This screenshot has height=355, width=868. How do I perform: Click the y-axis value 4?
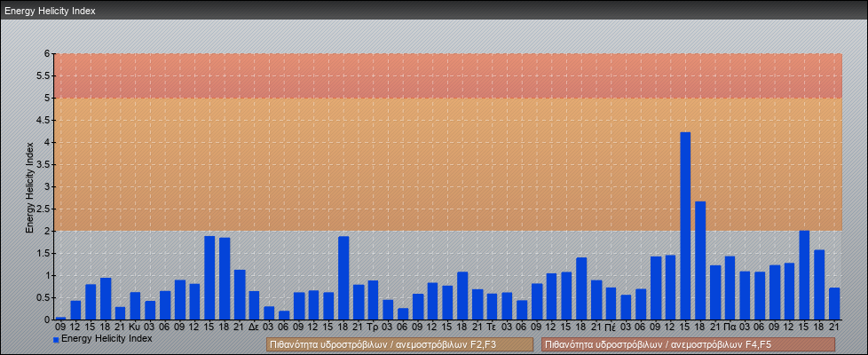(47, 142)
